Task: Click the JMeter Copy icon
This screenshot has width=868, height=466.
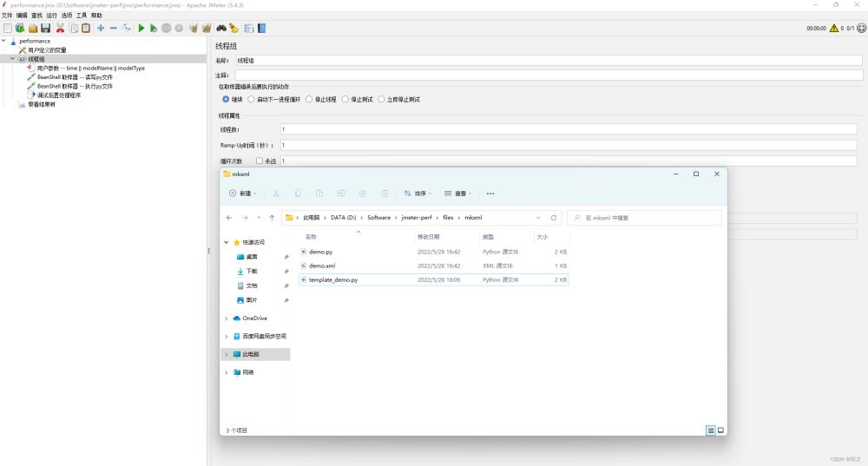Action: 73,29
